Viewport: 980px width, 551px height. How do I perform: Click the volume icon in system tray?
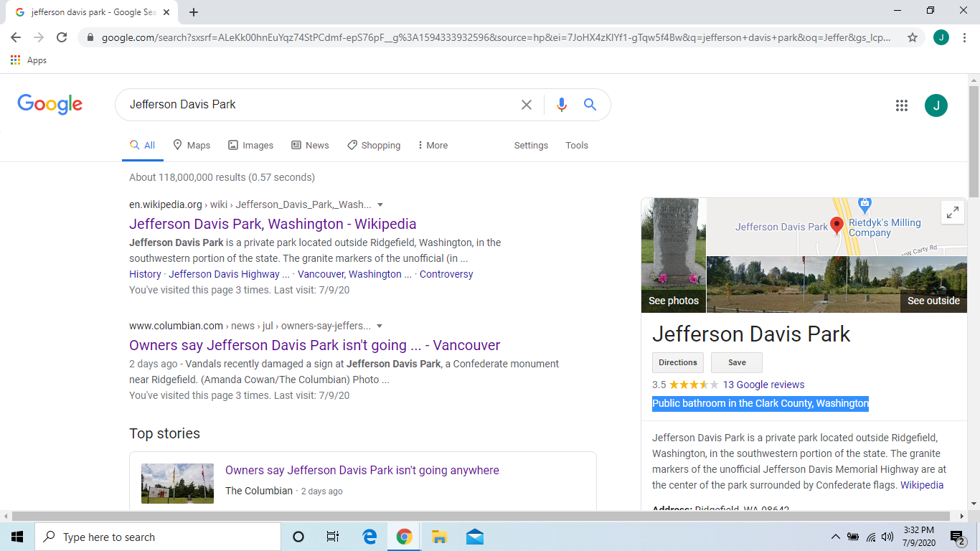[887, 537]
